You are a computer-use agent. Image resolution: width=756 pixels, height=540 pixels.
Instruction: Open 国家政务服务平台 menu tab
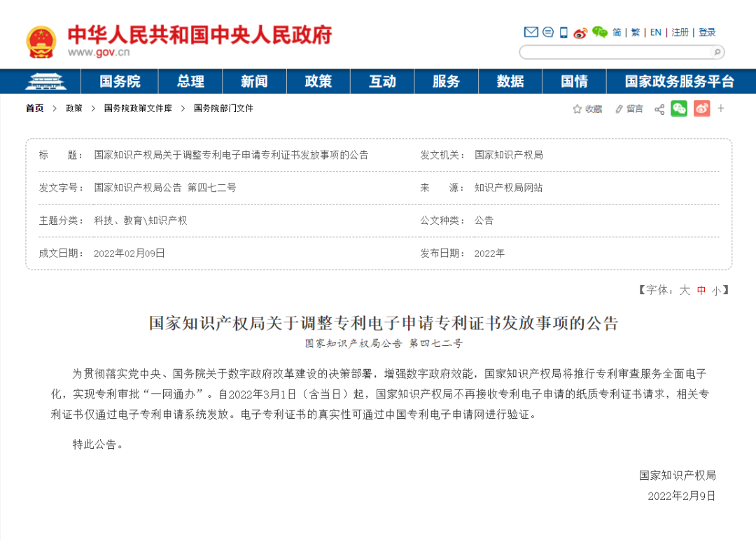[x=679, y=81]
